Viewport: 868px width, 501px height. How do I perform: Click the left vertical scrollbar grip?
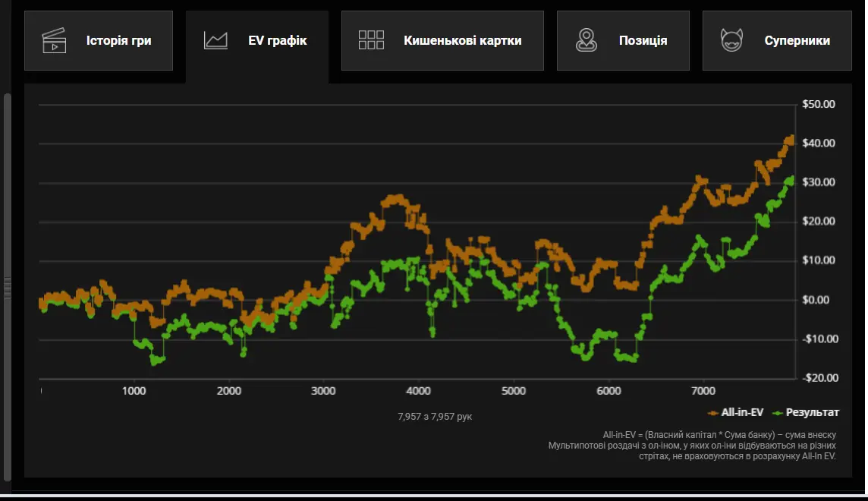8,288
